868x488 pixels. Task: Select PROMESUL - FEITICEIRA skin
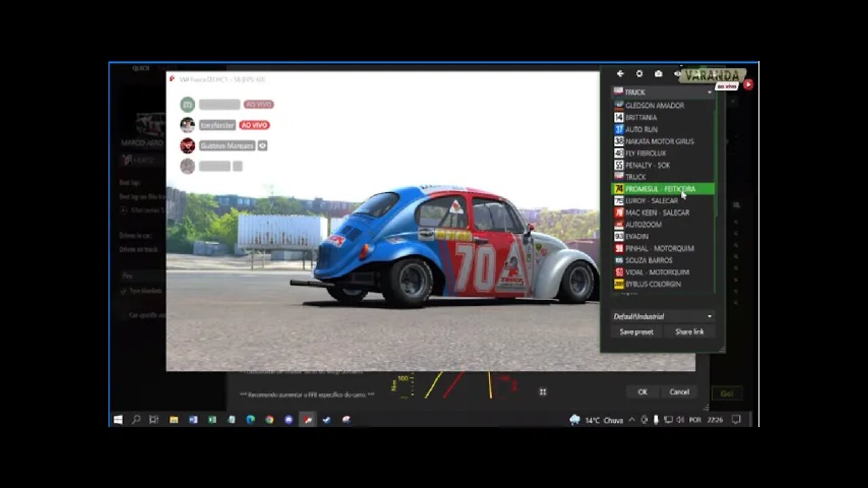pyautogui.click(x=663, y=189)
